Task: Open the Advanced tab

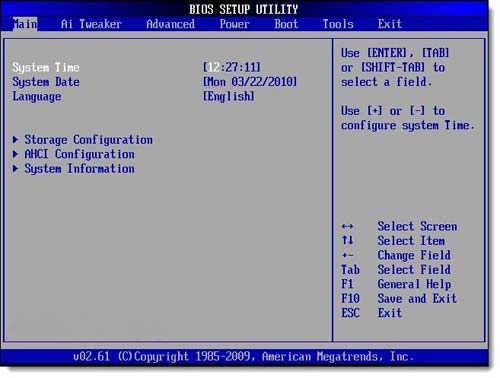Action: pyautogui.click(x=170, y=24)
